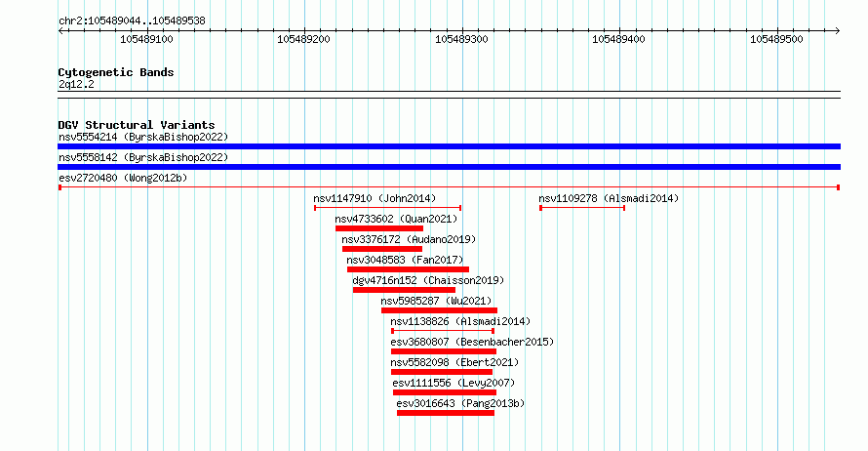The width and height of the screenshot is (868, 451).
Task: Open the esv3016643 (Pang2013b) label
Action: coord(460,403)
